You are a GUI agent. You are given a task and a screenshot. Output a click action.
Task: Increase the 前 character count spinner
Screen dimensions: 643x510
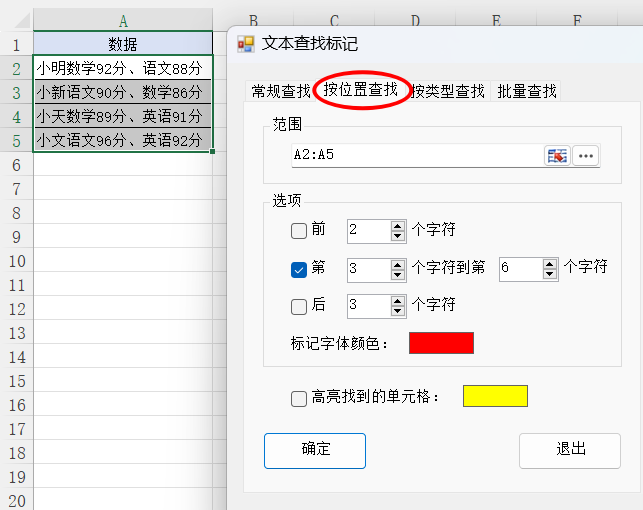pyautogui.click(x=398, y=226)
